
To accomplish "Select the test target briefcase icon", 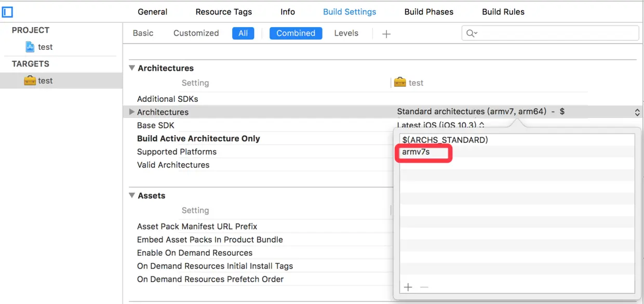I will 30,81.
